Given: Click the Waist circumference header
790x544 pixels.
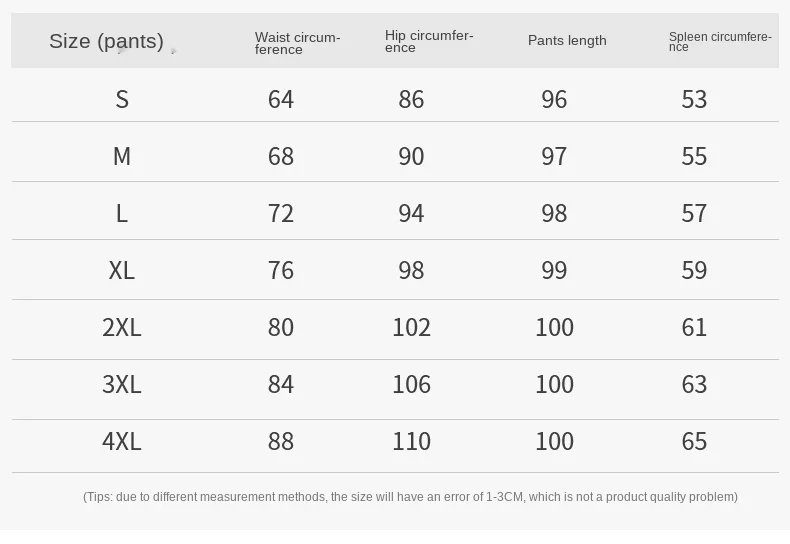Looking at the screenshot, I should coord(297,43).
